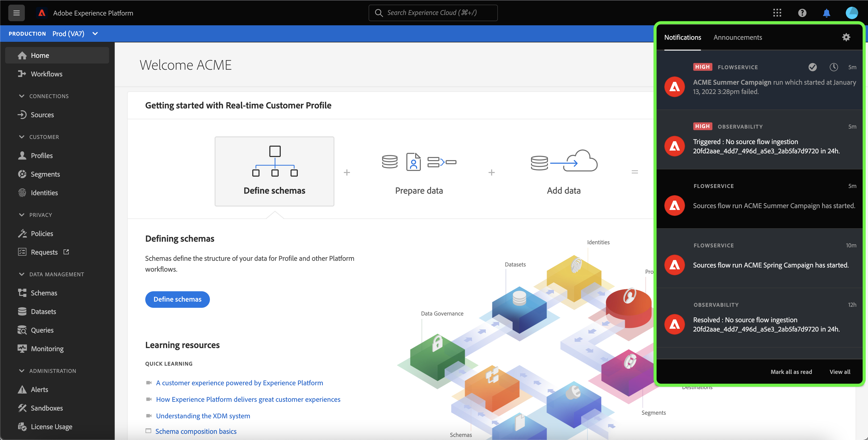
Task: Mark first notification as read checkmark
Action: coord(812,67)
